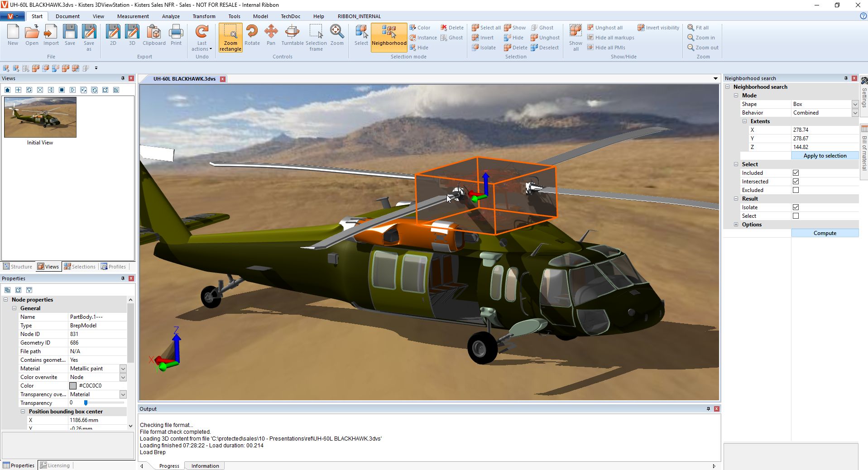This screenshot has width=868, height=470.
Task: Click Hide all markups
Action: click(610, 38)
